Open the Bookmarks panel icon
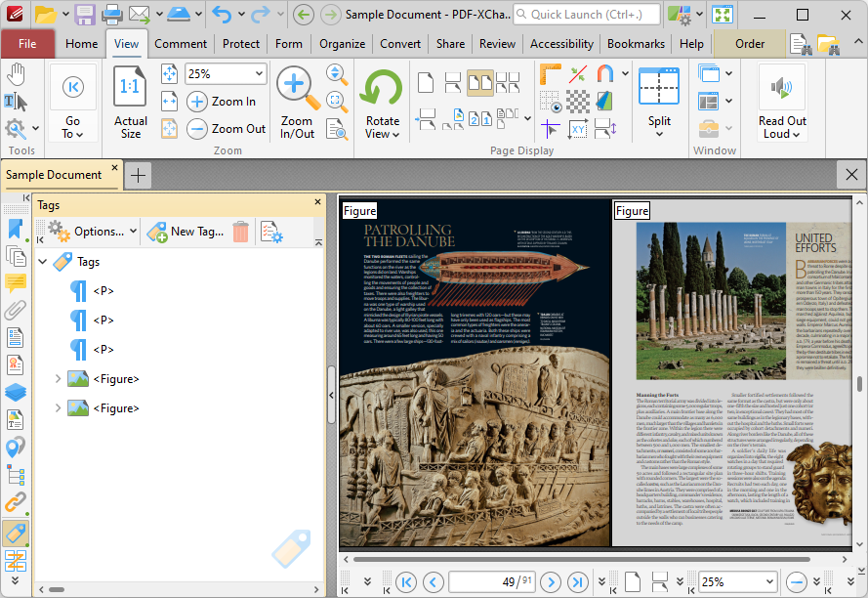This screenshot has height=598, width=868. 15,227
